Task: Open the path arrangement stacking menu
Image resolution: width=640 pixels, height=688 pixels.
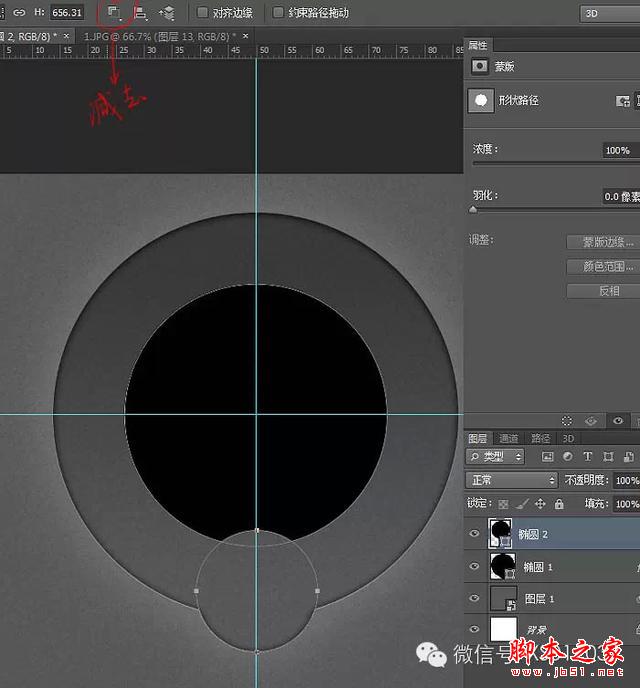Action: 167,13
